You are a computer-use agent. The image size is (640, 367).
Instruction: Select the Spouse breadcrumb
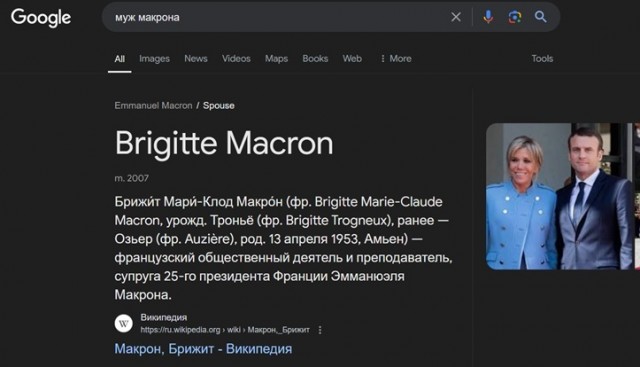[x=219, y=106]
